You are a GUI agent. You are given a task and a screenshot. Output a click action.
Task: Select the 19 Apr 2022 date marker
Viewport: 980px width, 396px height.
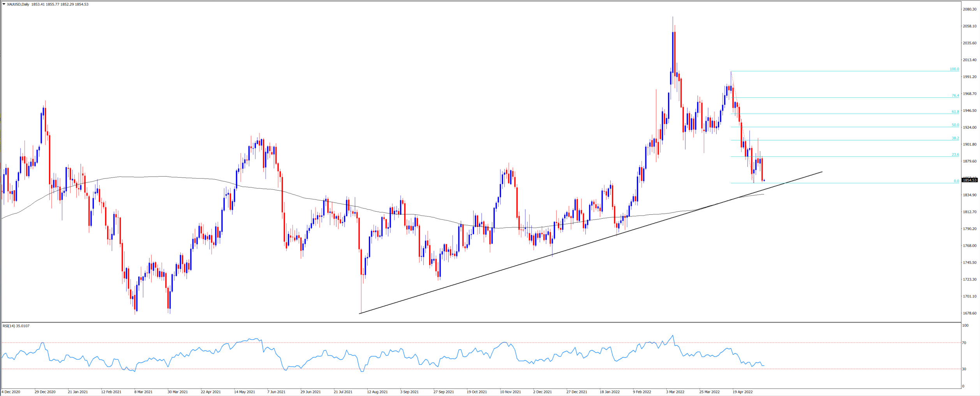coord(742,392)
